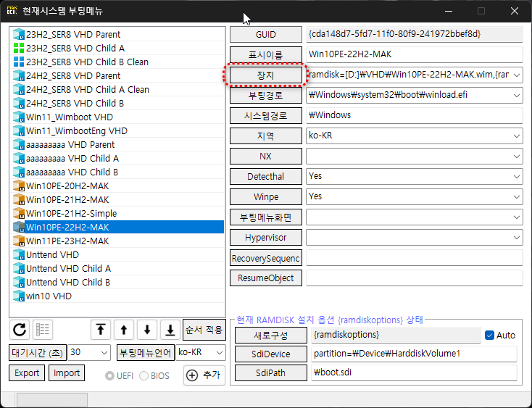Move entry to top arrow button
Viewport: 532px width, 408px height.
[x=101, y=330]
